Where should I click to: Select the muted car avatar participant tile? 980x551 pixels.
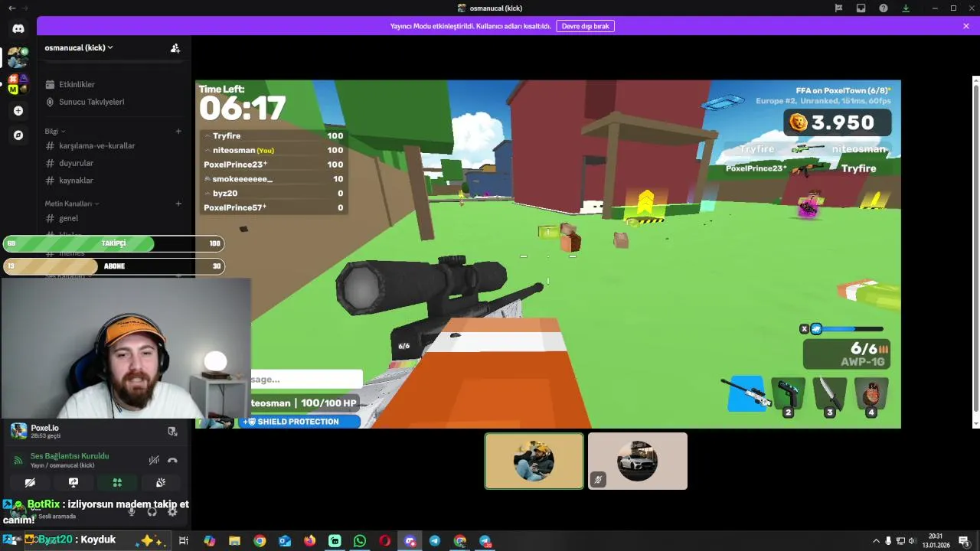click(638, 461)
